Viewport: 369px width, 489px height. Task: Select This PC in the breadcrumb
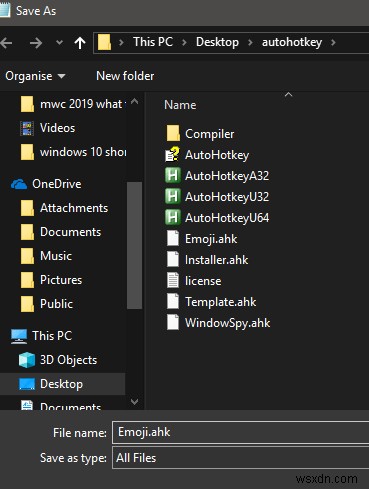(x=153, y=42)
